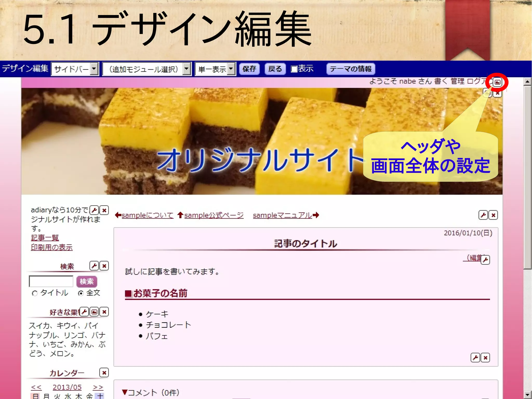The height and width of the screenshot is (399, 532).
Task: Select the タイトル search radio button
Action: [35, 293]
